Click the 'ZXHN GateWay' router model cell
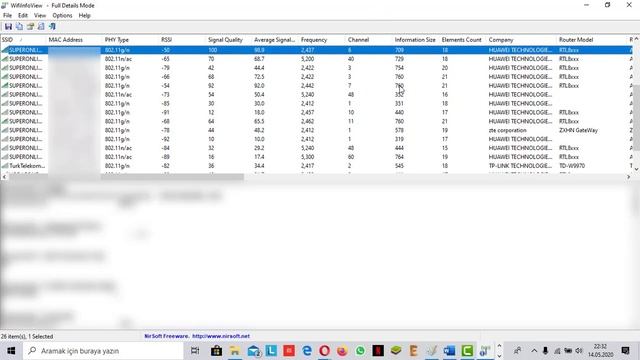Viewport: 640px width, 360px height. click(x=578, y=130)
